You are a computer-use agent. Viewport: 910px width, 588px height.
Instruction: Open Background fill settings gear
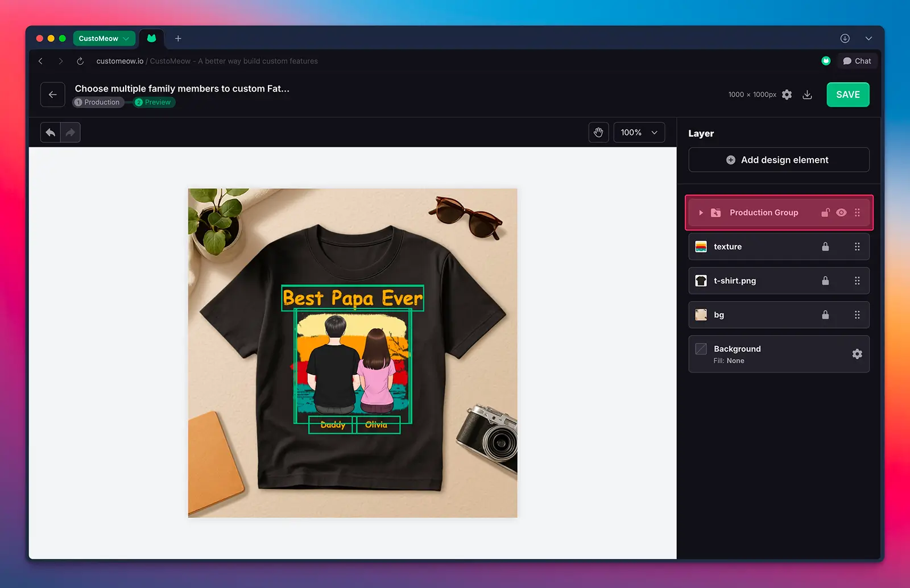click(x=857, y=354)
